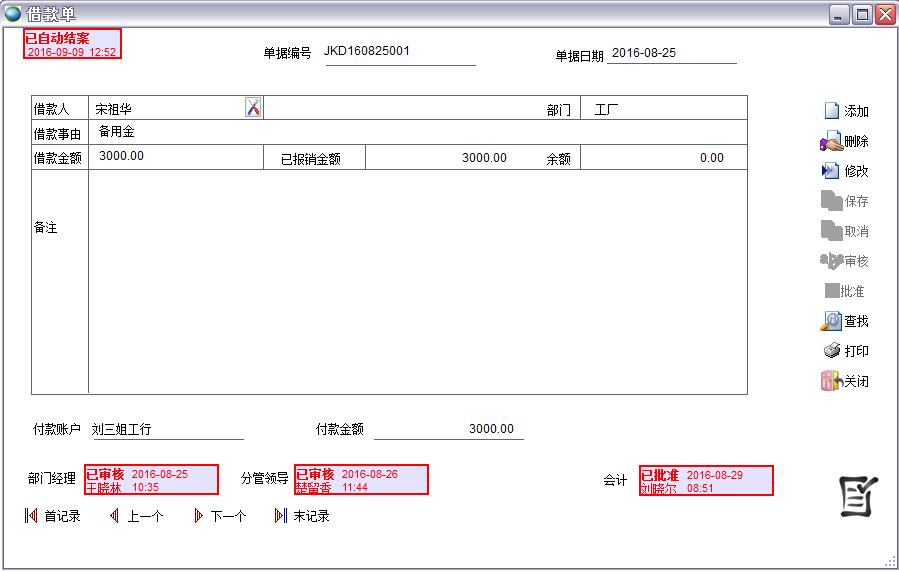Click inside the remarks (备注) text area
This screenshot has width=899, height=572.
[417, 281]
